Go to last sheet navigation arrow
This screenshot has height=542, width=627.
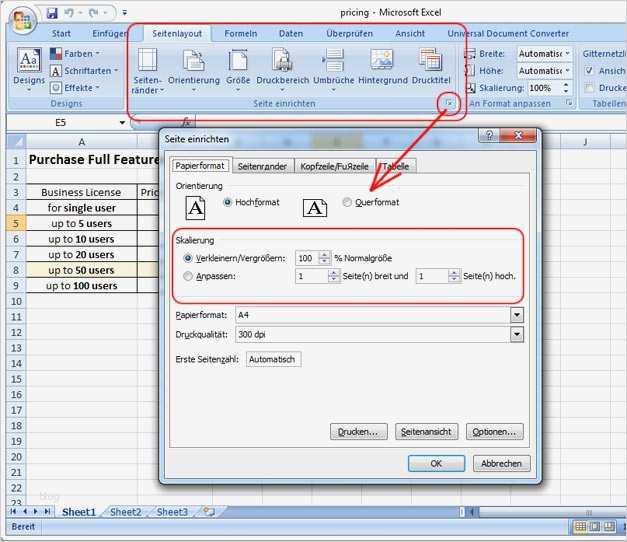pyautogui.click(x=48, y=511)
